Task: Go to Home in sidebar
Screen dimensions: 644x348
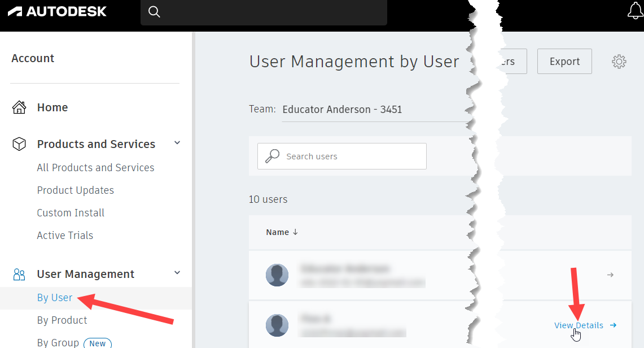Action: click(52, 107)
